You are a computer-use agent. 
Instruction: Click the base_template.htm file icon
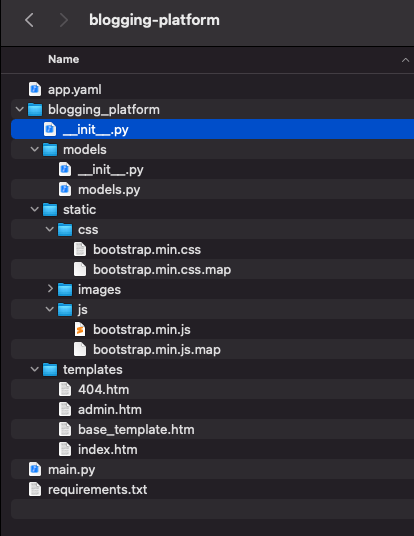click(x=65, y=429)
